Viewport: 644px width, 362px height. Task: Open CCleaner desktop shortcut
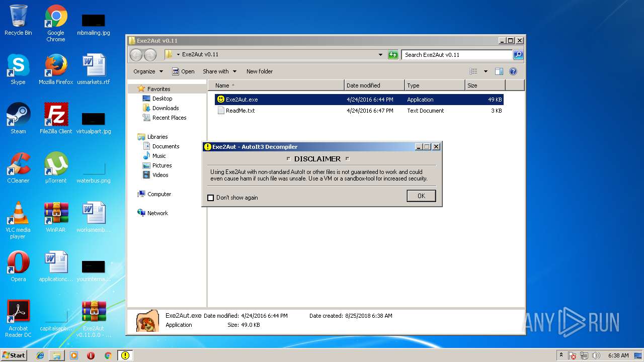pos(18,168)
